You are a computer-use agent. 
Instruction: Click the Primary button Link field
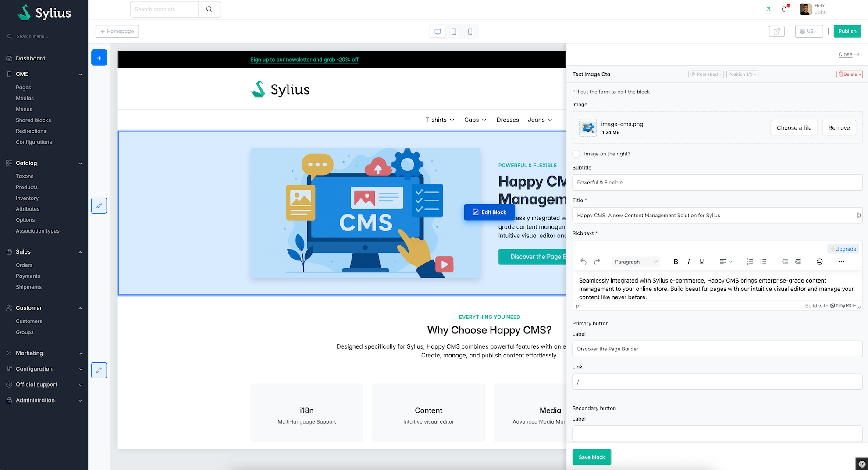click(717, 382)
